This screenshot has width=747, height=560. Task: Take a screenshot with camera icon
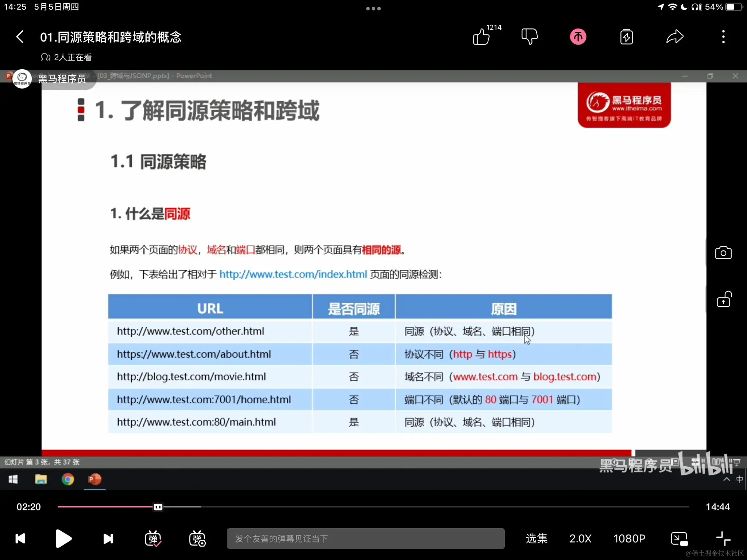coord(723,253)
